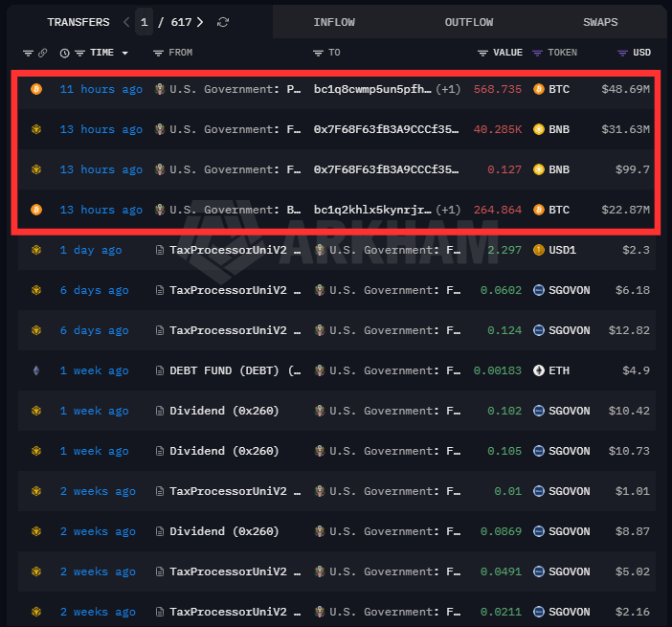This screenshot has height=627, width=672.
Task: Expand the TIME sort dropdown arrow
Action: click(125, 54)
